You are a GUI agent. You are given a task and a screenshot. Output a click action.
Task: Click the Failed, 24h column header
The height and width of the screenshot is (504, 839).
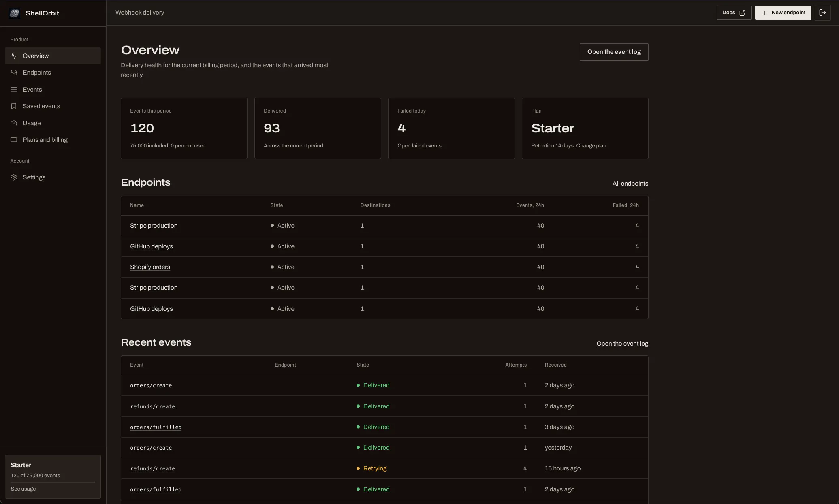click(626, 205)
